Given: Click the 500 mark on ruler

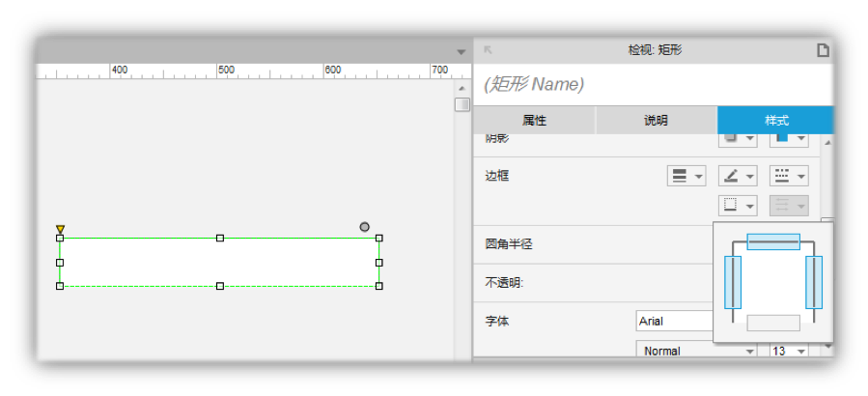Looking at the screenshot, I should tap(226, 70).
